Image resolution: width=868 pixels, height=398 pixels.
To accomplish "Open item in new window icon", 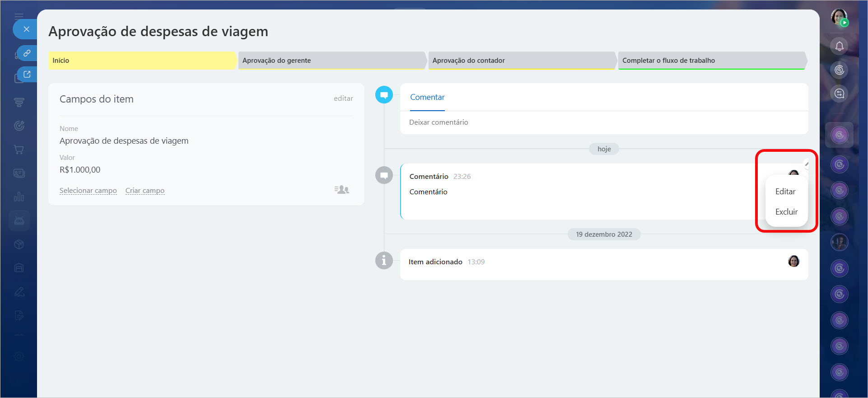I will (x=27, y=75).
